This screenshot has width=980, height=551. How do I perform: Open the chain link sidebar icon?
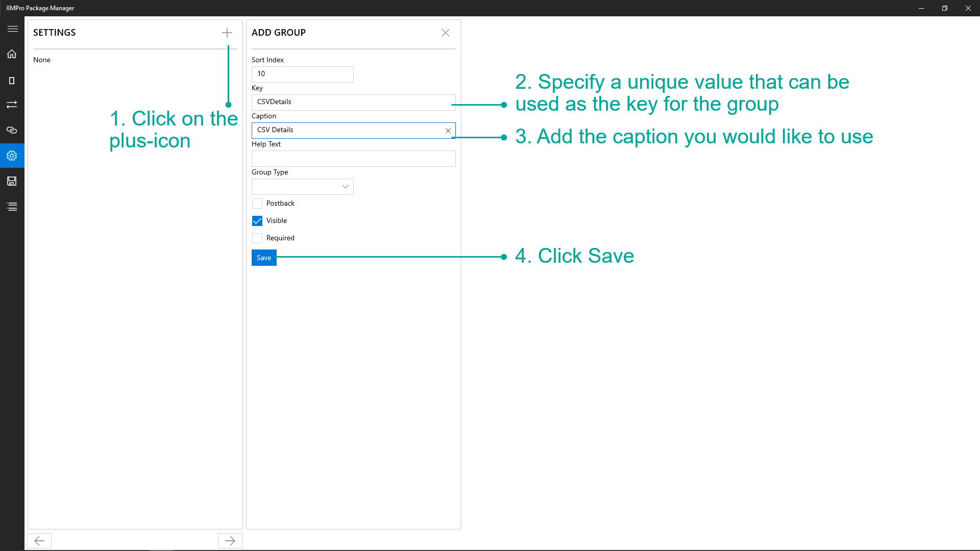12,130
